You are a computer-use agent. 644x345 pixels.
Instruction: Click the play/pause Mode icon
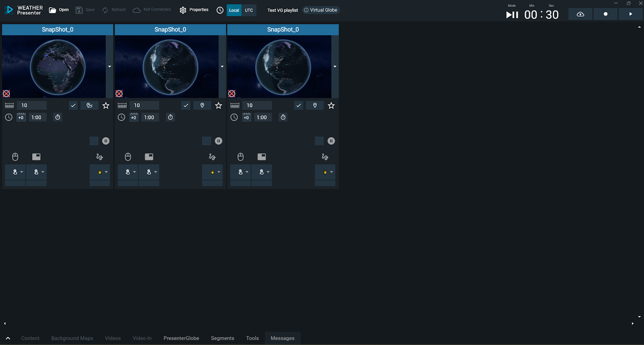pyautogui.click(x=512, y=15)
